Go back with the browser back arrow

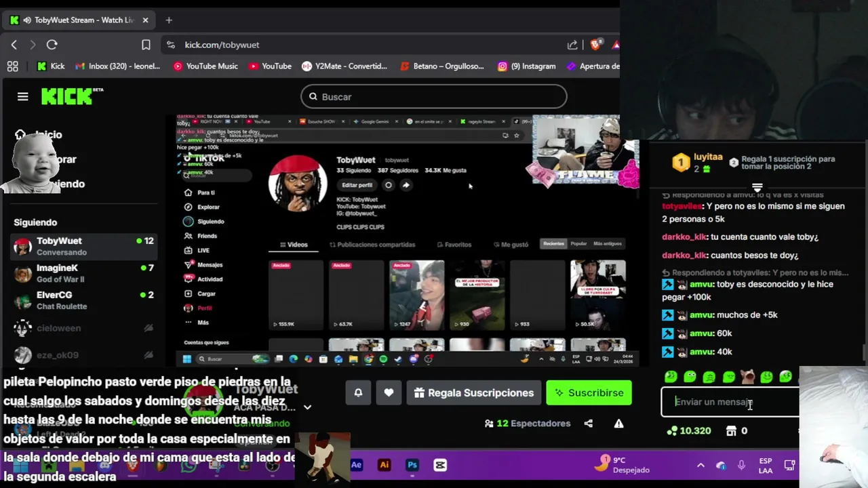pos(14,45)
